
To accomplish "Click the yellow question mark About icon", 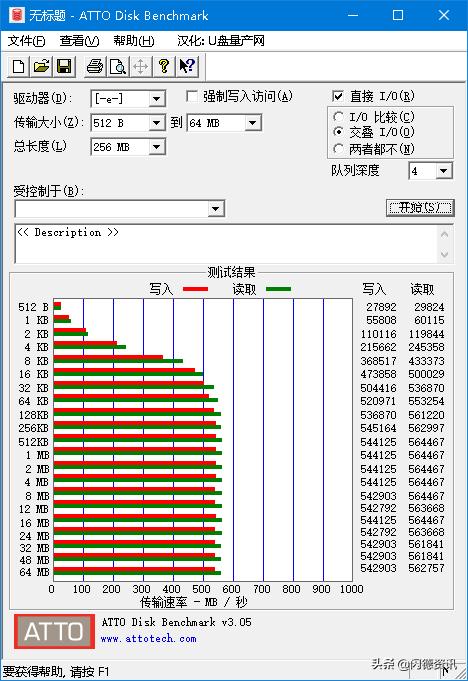I will 164,67.
